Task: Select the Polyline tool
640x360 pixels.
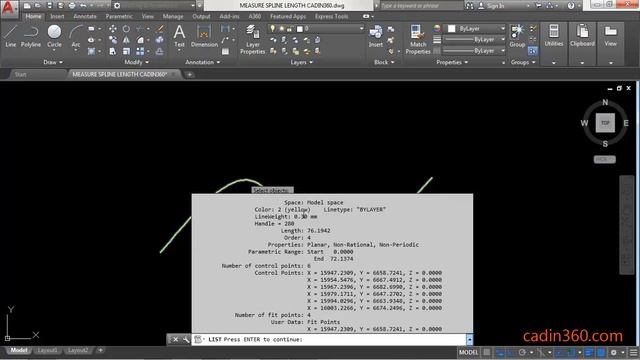Action: pos(31,36)
